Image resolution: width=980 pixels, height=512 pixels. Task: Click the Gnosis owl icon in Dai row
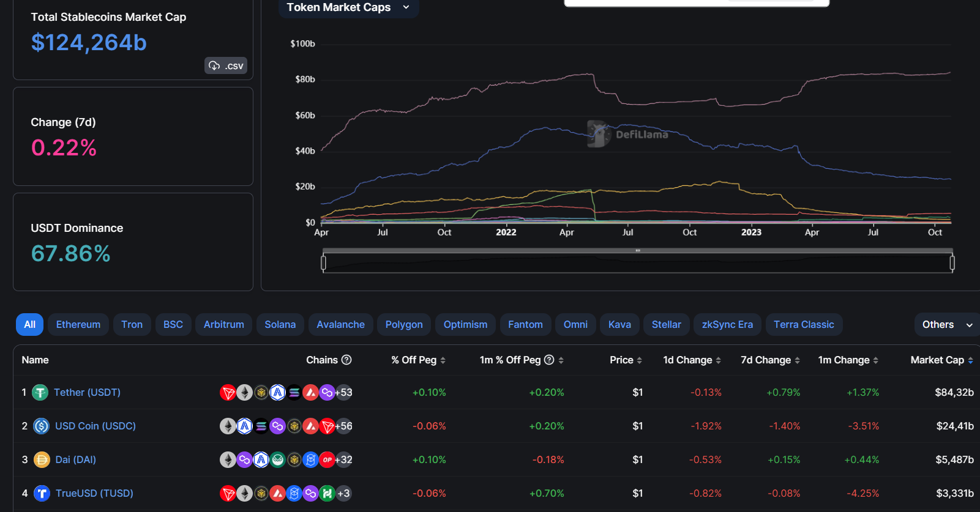(x=277, y=460)
